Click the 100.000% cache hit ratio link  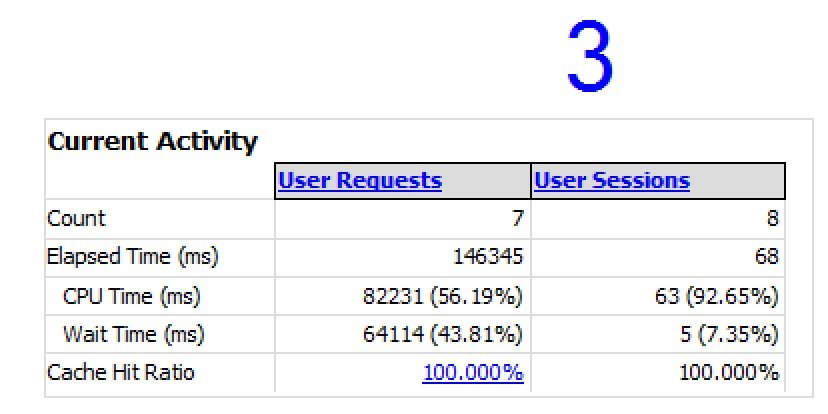pyautogui.click(x=473, y=373)
